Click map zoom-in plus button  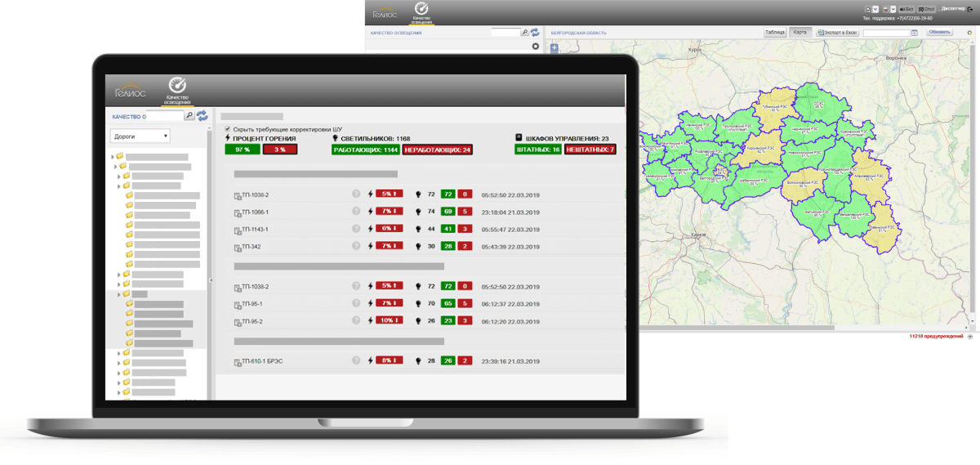point(555,47)
